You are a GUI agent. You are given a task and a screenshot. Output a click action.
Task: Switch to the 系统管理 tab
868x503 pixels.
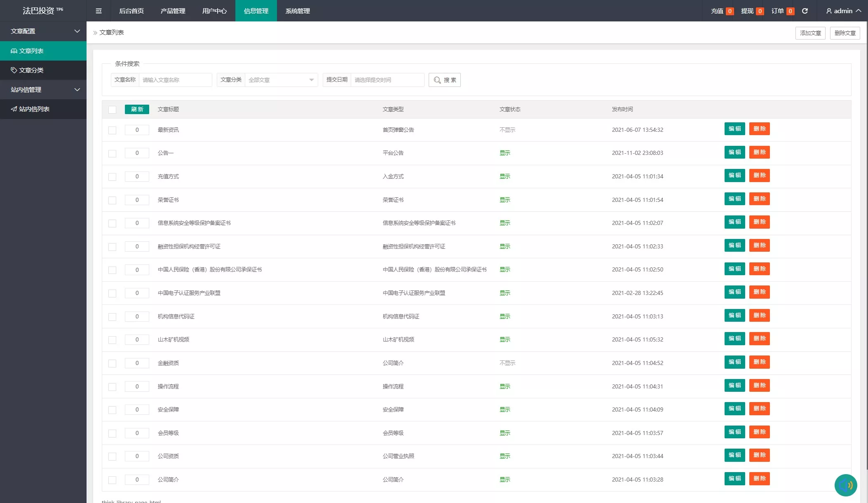[x=298, y=11]
